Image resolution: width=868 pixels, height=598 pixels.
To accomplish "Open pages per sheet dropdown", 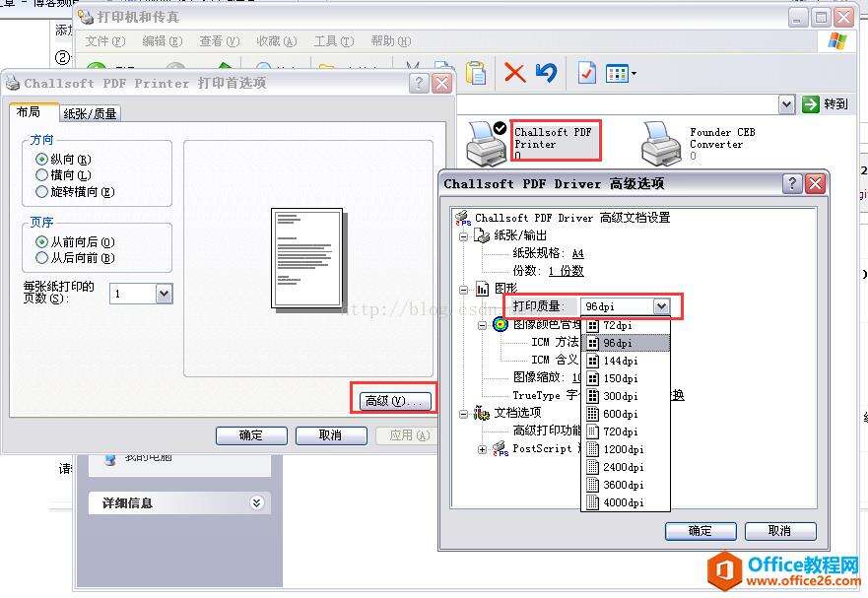I will point(164,294).
